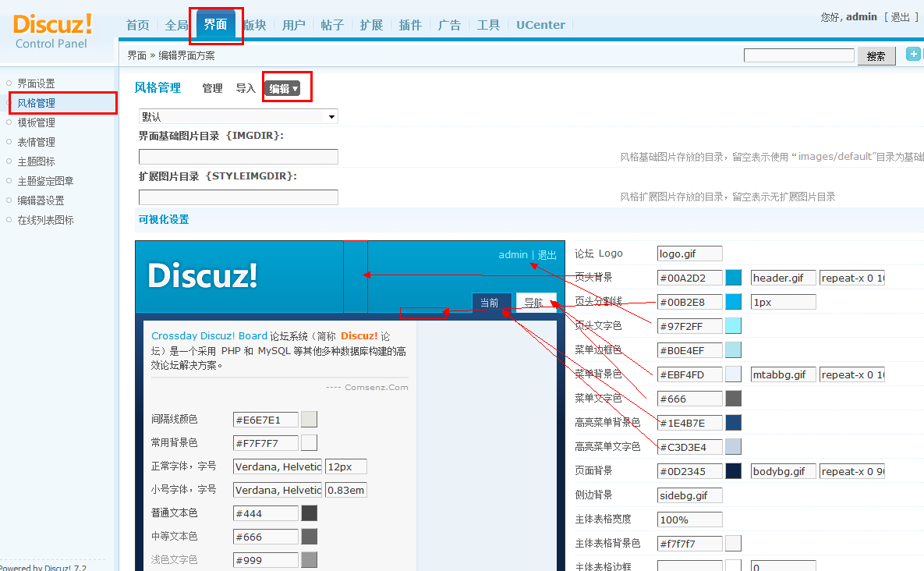Image resolution: width=924 pixels, height=571 pixels.
Task: Open 在线列表图标 in the sidebar
Action: point(45,220)
